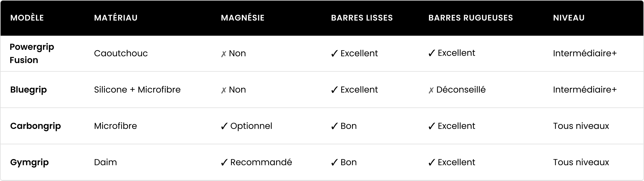Viewport: 644px width, 181px height.
Task: Click the checkmark beside Carbongrip's Optionnel
Action: 224,126
